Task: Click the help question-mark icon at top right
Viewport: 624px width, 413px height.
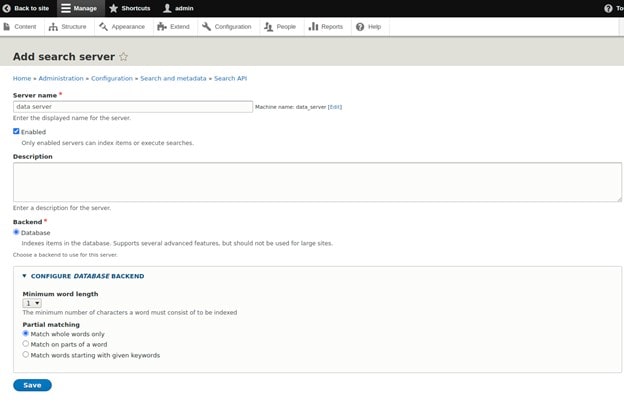Action: (608, 8)
